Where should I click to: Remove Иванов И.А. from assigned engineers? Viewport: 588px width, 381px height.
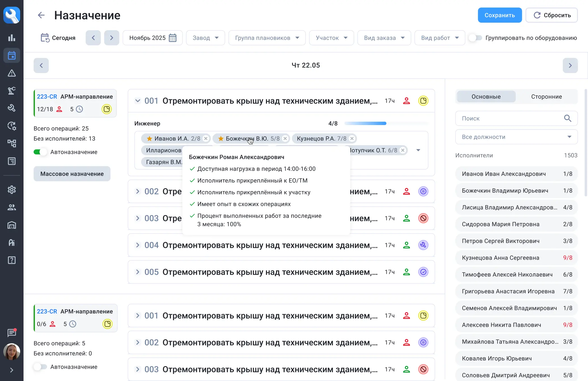[206, 138]
